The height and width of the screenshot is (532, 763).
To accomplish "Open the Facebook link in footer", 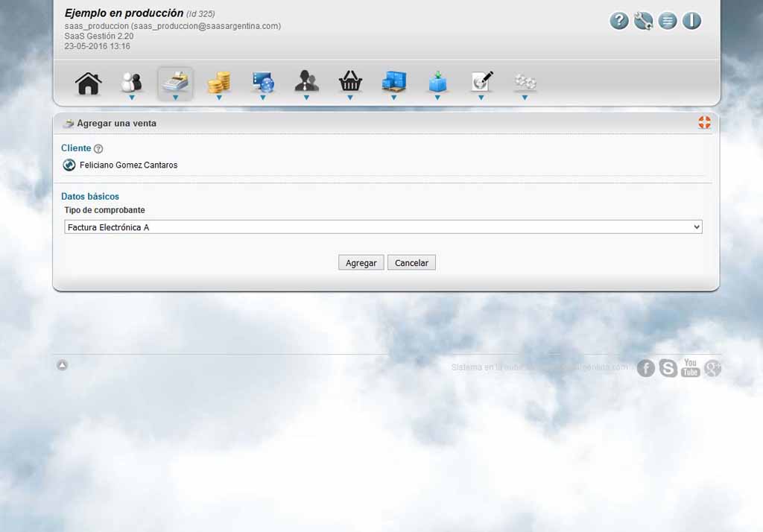I will (646, 368).
